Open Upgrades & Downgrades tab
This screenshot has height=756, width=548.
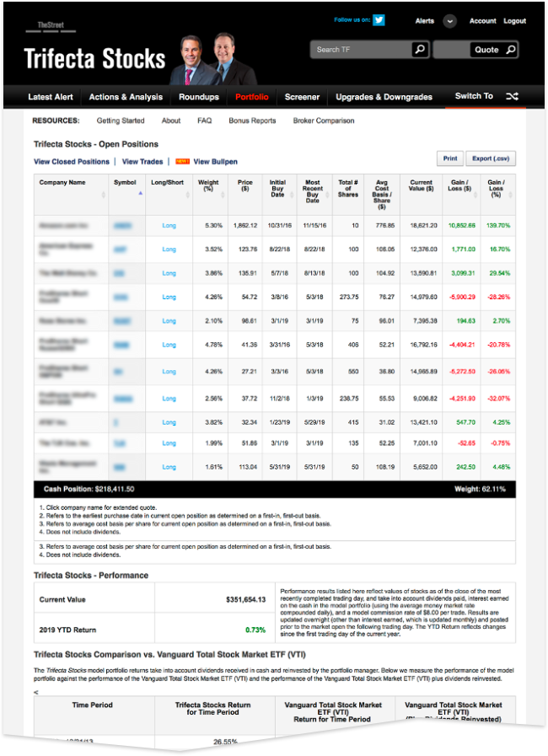[384, 97]
